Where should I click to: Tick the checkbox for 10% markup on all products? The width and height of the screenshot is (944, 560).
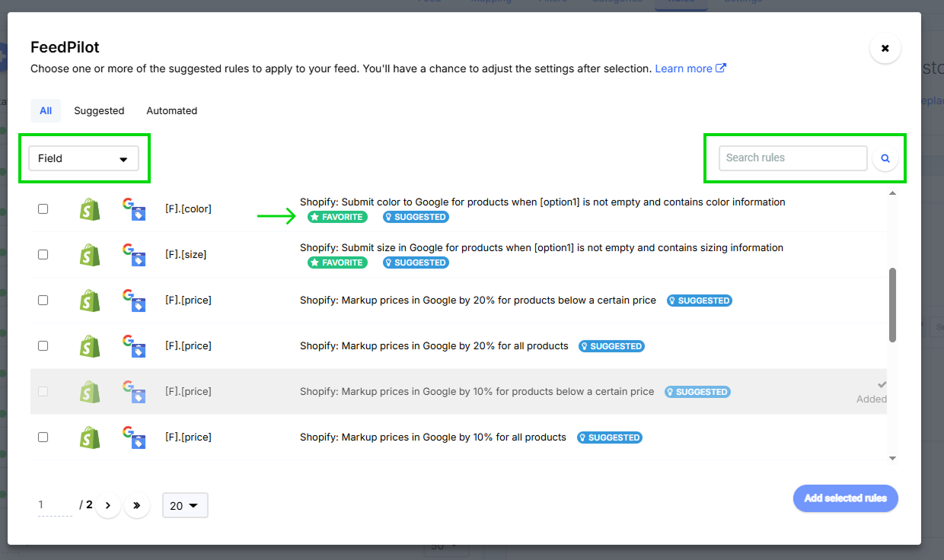pos(43,437)
